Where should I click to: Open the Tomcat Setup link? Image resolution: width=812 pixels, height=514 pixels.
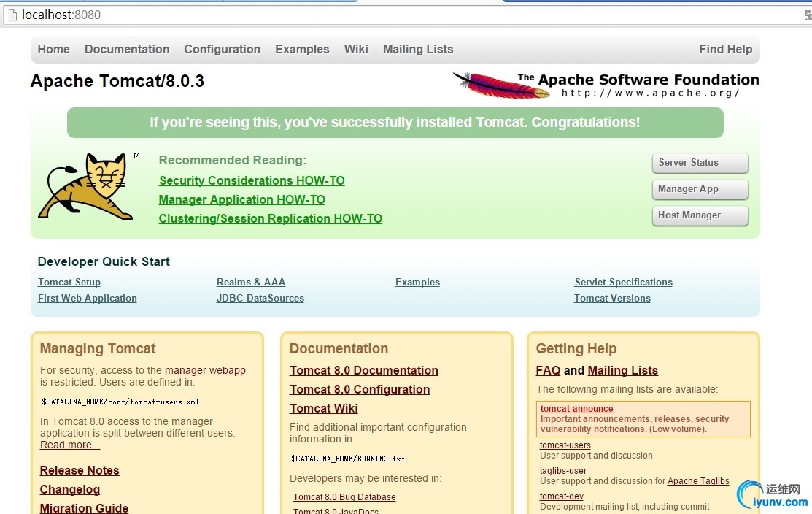(x=69, y=283)
